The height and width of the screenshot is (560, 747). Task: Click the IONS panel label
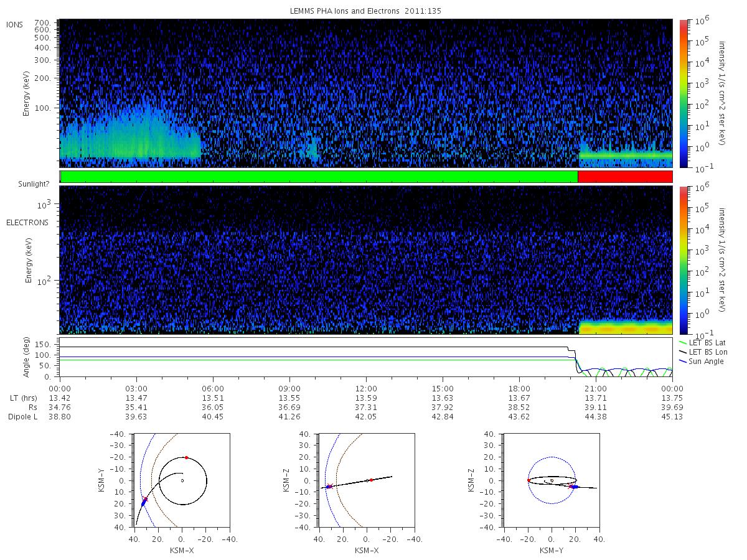click(x=15, y=25)
